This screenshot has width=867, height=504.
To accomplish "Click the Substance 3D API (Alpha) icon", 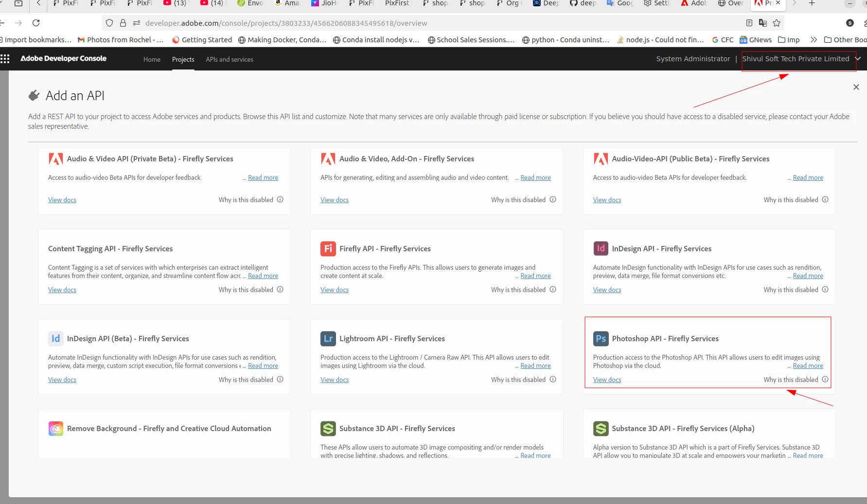I will pyautogui.click(x=601, y=428).
